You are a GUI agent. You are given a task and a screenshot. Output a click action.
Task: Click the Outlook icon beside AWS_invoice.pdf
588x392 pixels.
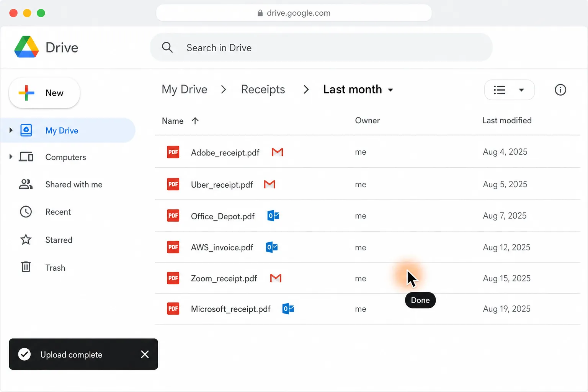click(x=272, y=247)
